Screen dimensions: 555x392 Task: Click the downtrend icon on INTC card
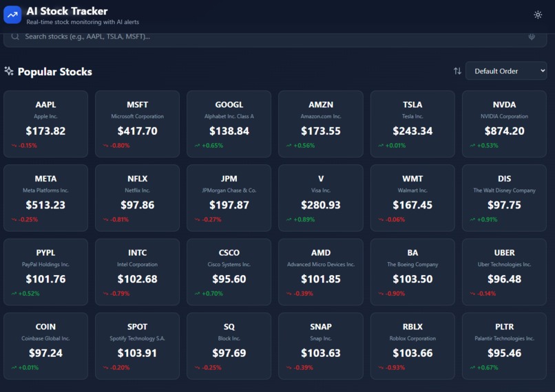(x=105, y=294)
